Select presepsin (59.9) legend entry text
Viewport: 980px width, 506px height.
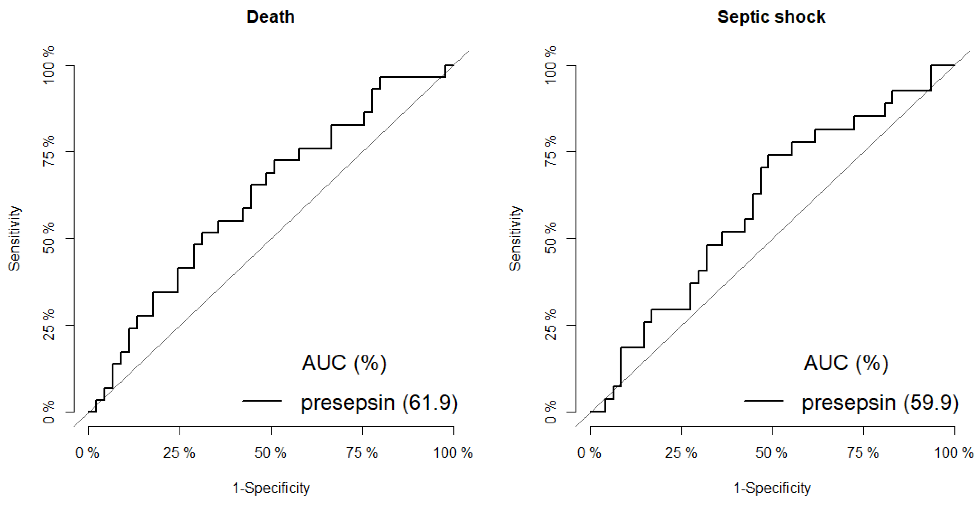tap(880, 403)
